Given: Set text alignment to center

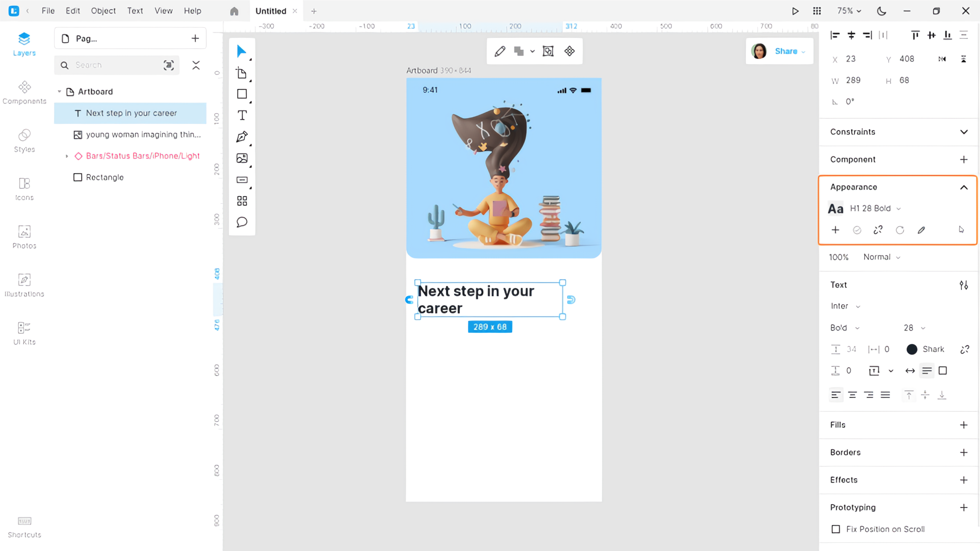Looking at the screenshot, I should pos(852,395).
